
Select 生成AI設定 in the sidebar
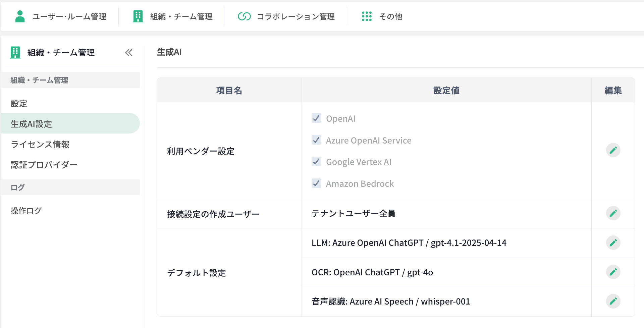pos(32,124)
